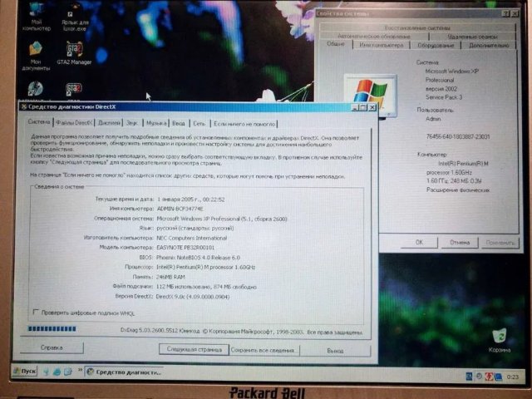This screenshot has width=532, height=399.
Task: Click the taskbar clock showing 0:23
Action: click(512, 377)
